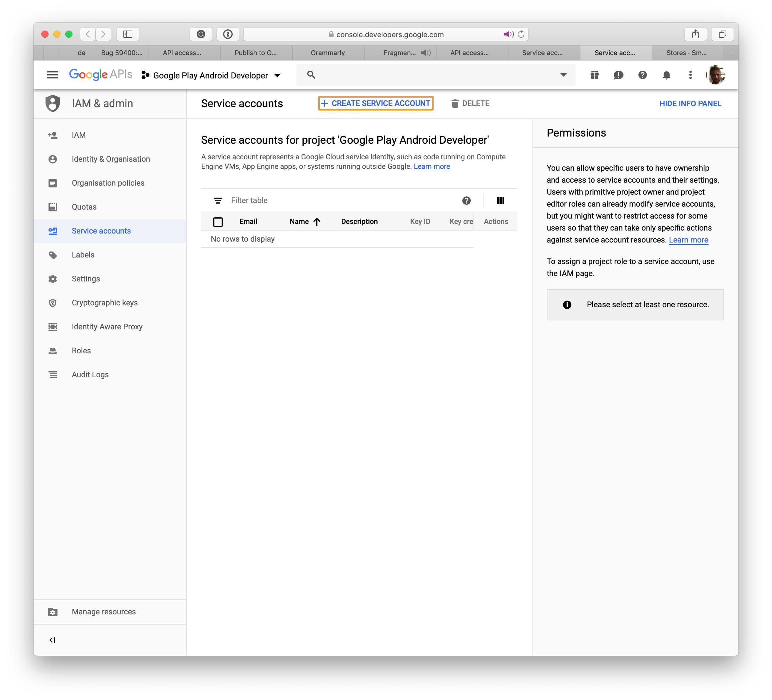Click the collapse sidebar arrow button
This screenshot has height=700, width=772.
point(52,640)
